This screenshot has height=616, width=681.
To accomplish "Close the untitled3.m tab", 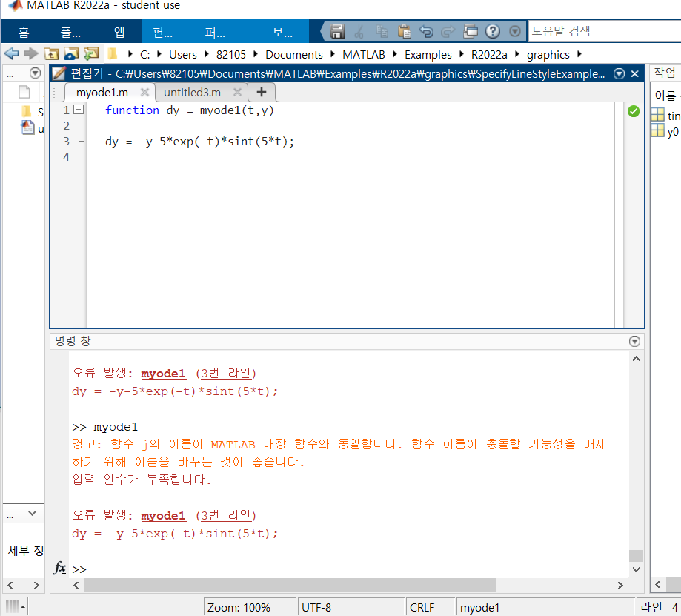I will pyautogui.click(x=237, y=92).
